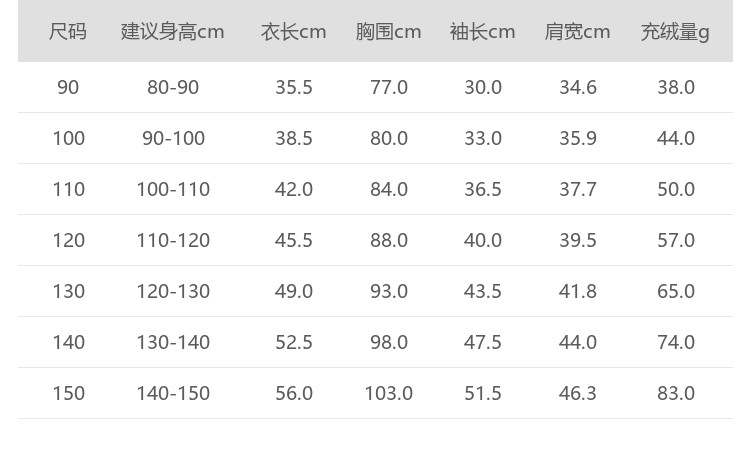Select the 衣长cm header cell
This screenshot has height=460, width=750.
pyautogui.click(x=294, y=32)
